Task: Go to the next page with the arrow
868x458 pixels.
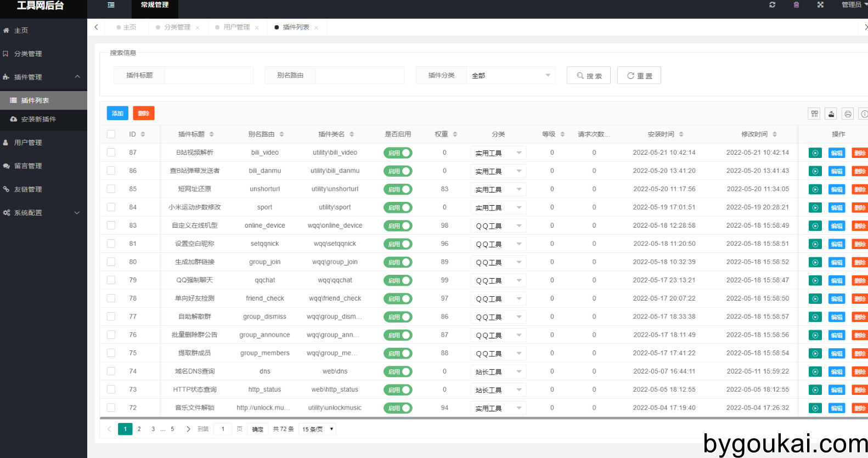Action: 188,429
